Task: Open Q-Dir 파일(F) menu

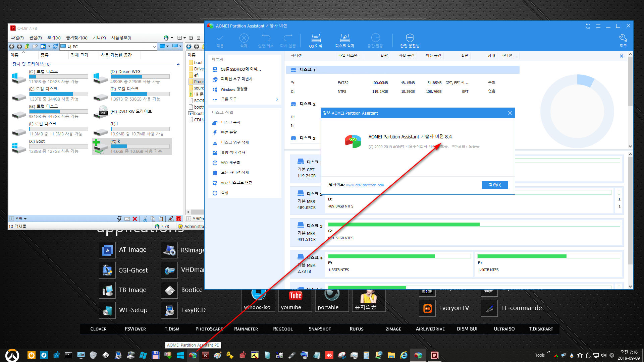Action: (x=17, y=38)
